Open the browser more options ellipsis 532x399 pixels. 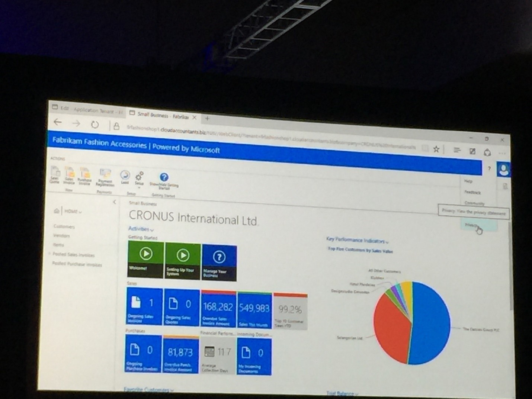pos(502,153)
